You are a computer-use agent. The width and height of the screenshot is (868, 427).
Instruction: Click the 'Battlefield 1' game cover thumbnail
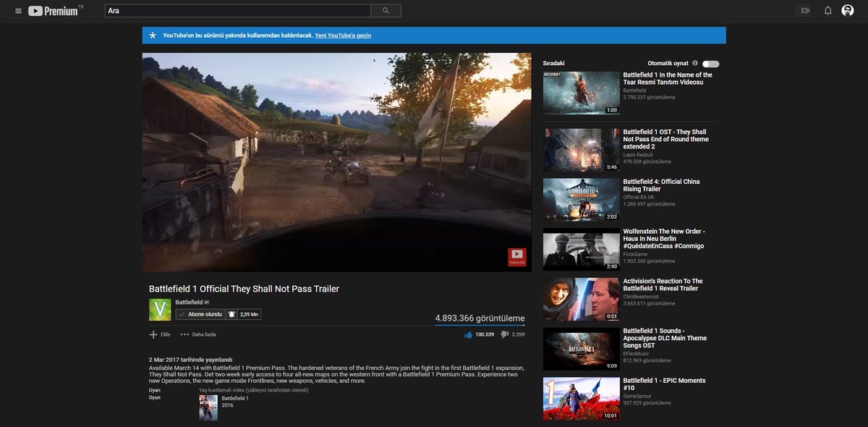click(x=208, y=407)
